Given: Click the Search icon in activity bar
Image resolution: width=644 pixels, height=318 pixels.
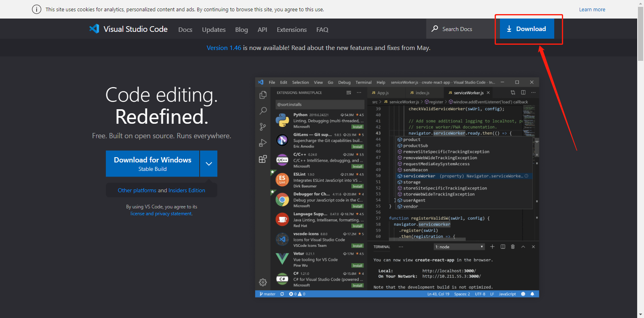Looking at the screenshot, I should pos(263,110).
